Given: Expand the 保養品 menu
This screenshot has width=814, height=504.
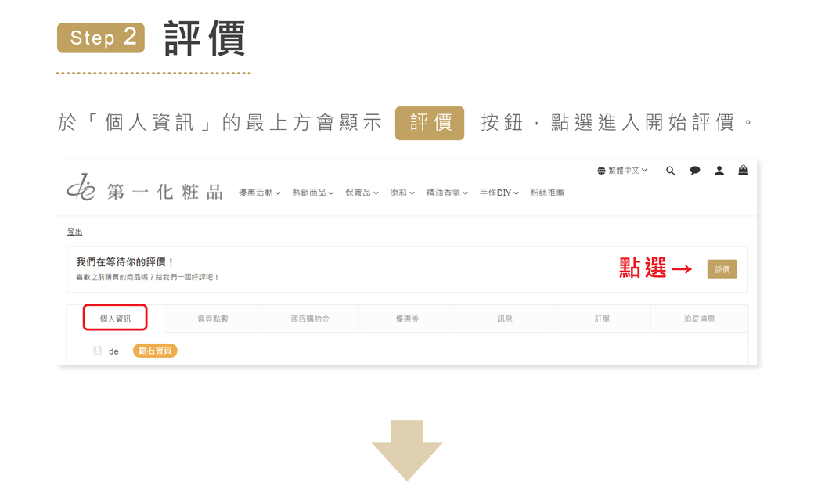Looking at the screenshot, I should (362, 193).
